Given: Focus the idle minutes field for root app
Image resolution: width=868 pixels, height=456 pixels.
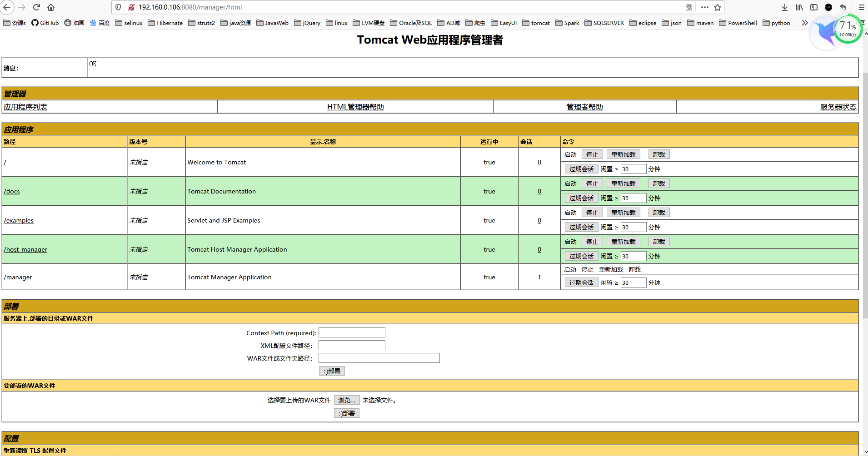Looking at the screenshot, I should pyautogui.click(x=634, y=169).
